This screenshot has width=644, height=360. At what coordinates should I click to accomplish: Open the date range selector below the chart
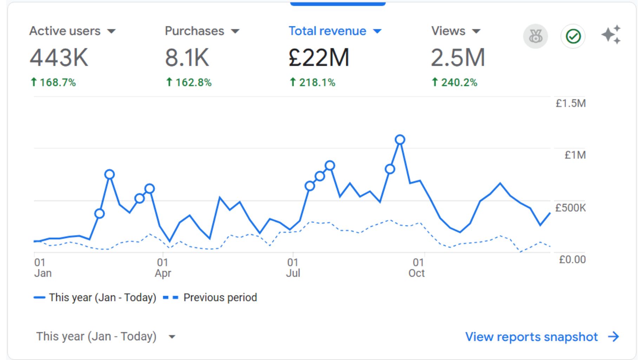105,336
